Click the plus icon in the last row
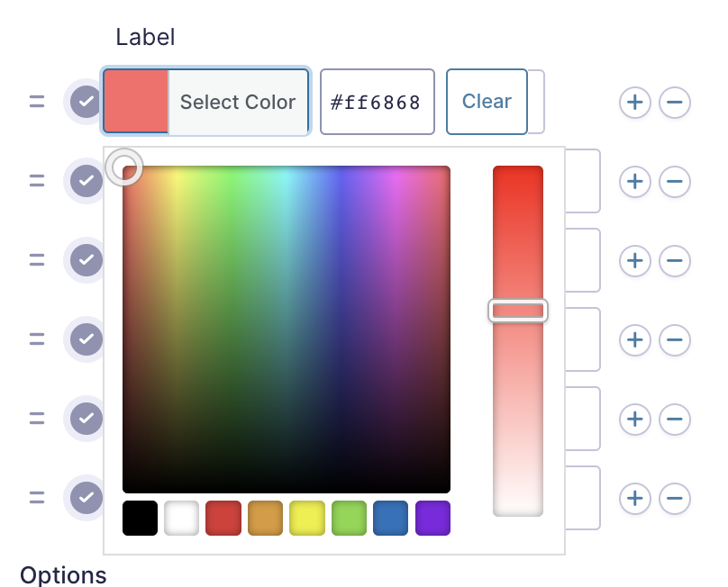728x587 pixels. tap(635, 498)
